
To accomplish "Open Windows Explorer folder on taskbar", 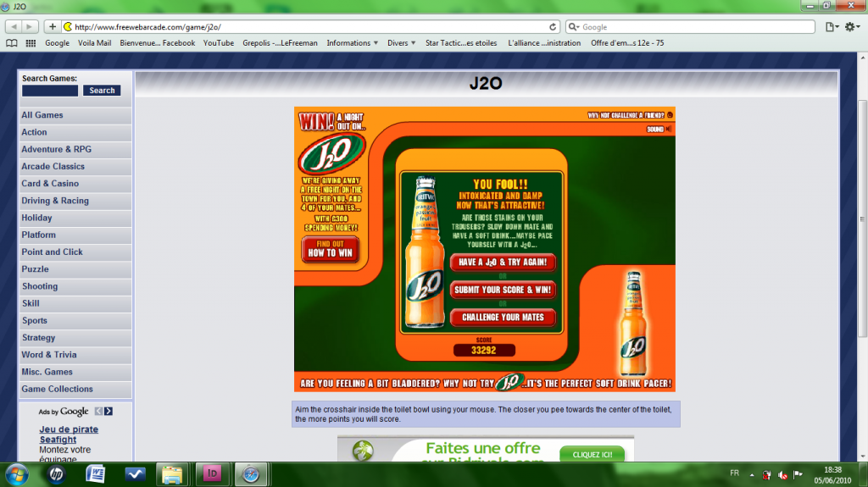I will coord(172,474).
